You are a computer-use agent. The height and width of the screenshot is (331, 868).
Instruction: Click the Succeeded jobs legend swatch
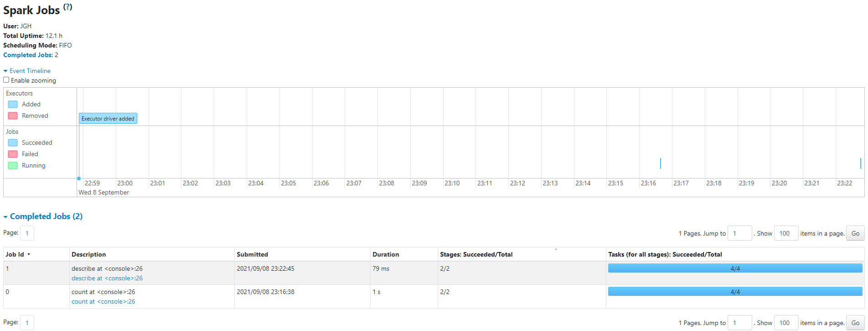click(x=13, y=142)
